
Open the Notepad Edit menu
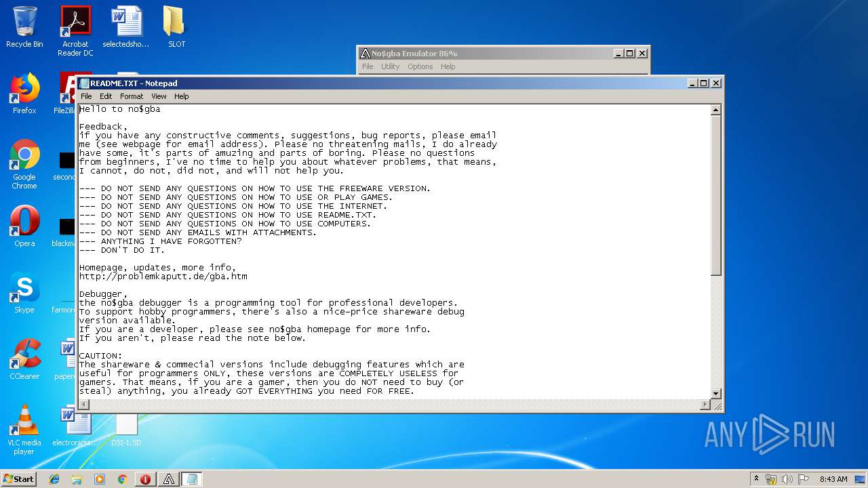tap(106, 96)
